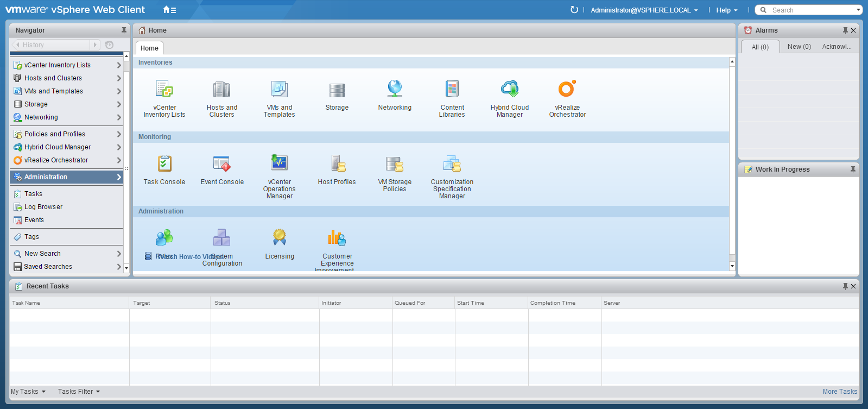The image size is (868, 409).
Task: Refresh the vSphere Web Client view
Action: click(574, 10)
